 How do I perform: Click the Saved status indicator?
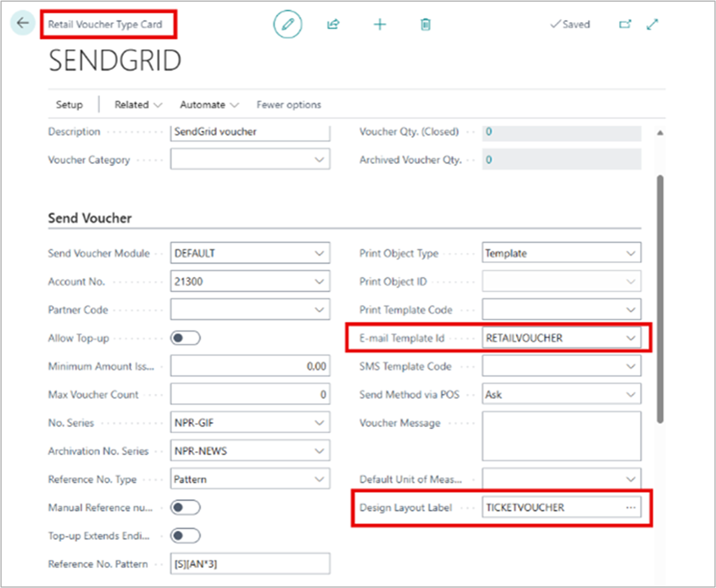(570, 24)
